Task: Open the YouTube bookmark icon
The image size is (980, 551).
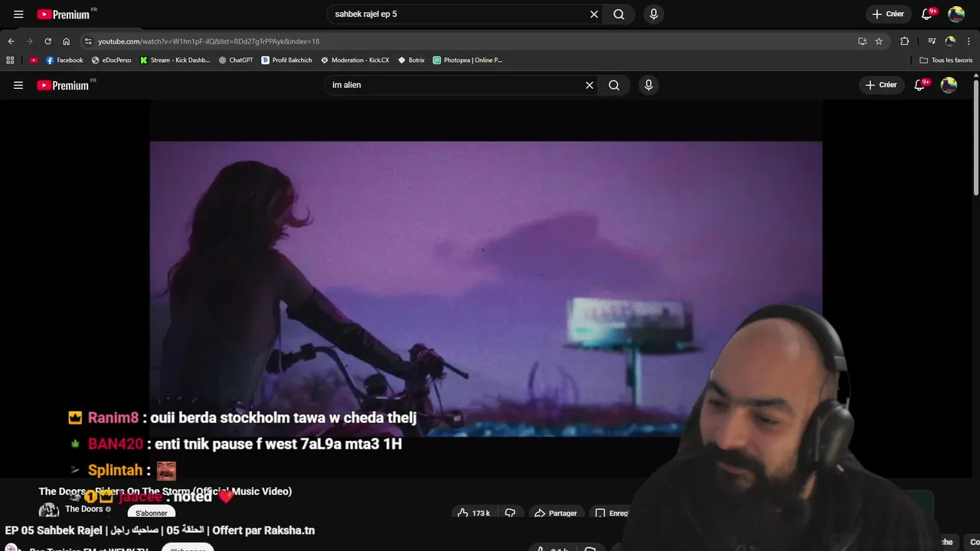Action: point(34,60)
